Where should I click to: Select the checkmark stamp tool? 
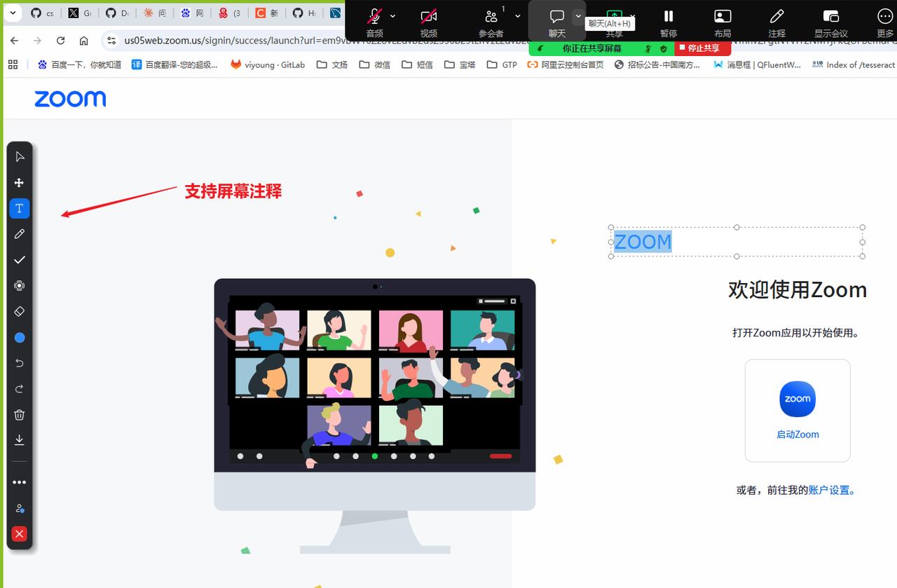tap(20, 260)
